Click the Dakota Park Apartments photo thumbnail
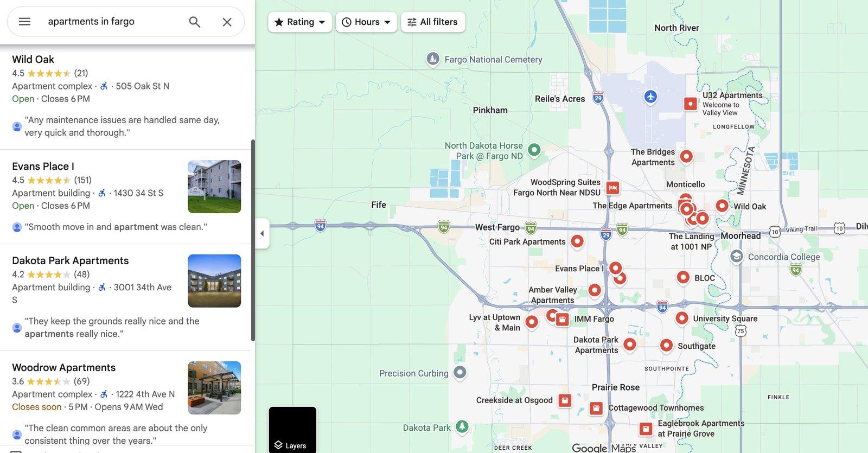 point(214,281)
